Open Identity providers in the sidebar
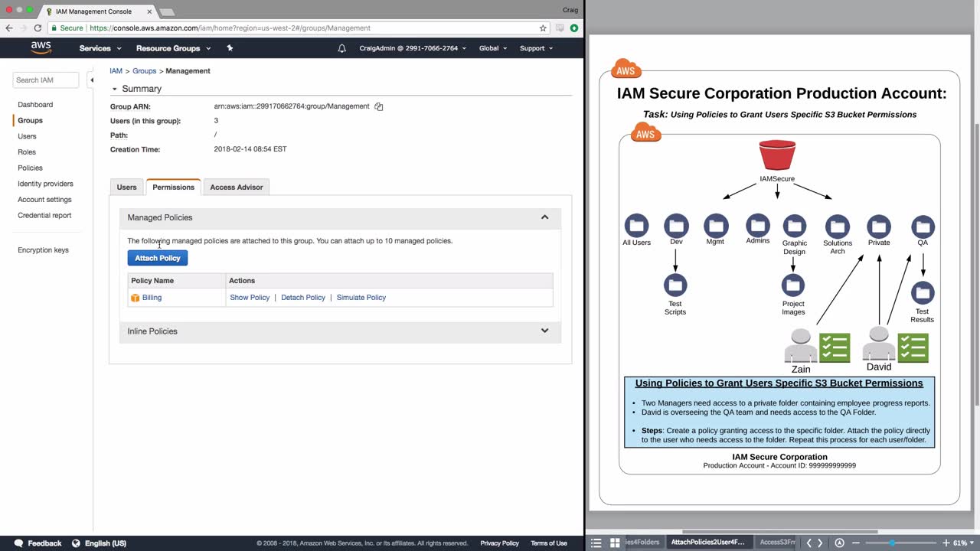Viewport: 980px width, 551px height. click(x=46, y=184)
